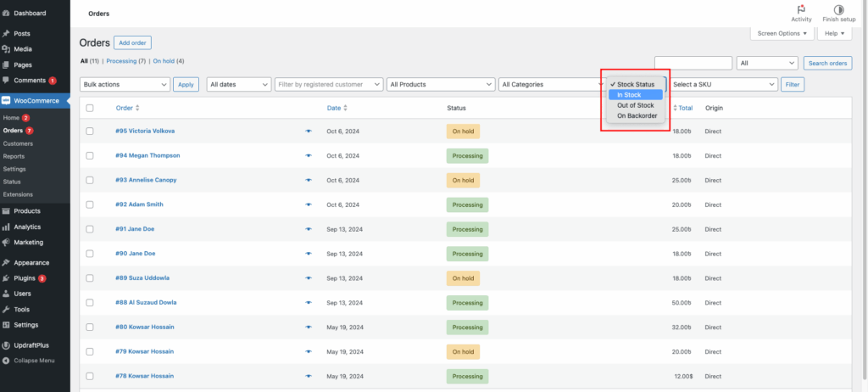Open Posts pin icon in sidebar
The image size is (868, 392).
6,33
